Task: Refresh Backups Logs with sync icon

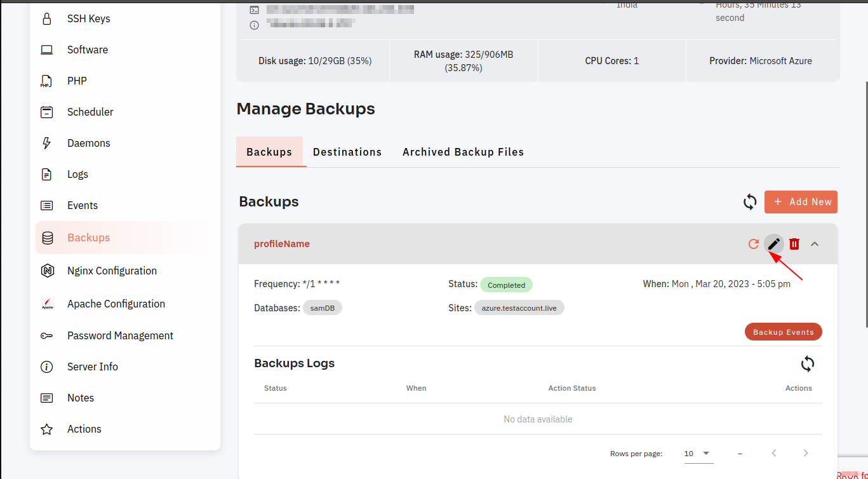Action: (807, 364)
